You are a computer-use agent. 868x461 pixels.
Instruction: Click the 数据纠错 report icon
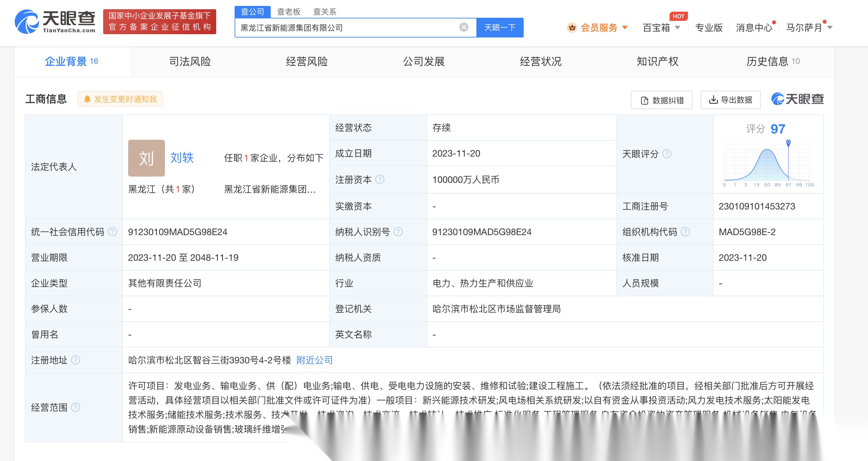pyautogui.click(x=645, y=100)
